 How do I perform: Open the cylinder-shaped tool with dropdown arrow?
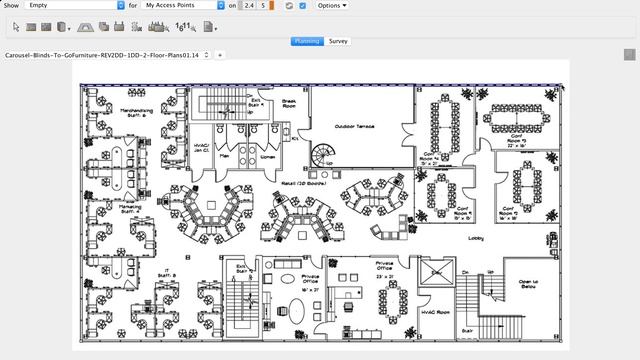63,27
